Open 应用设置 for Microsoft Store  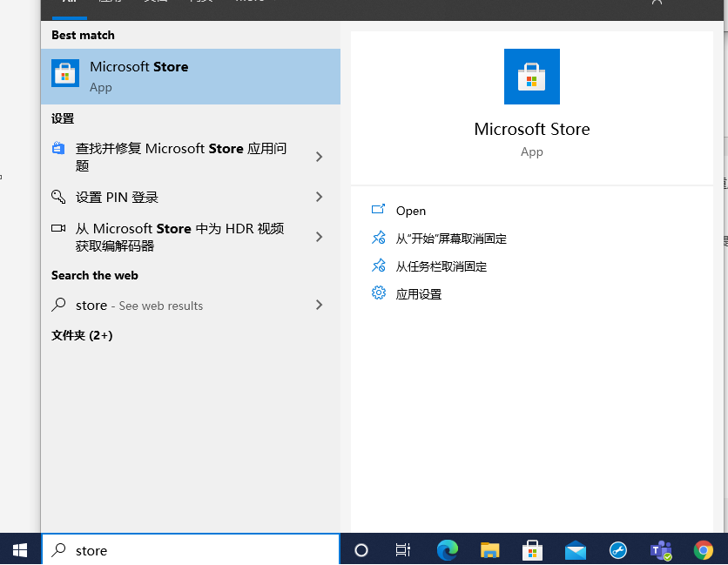[x=418, y=294]
